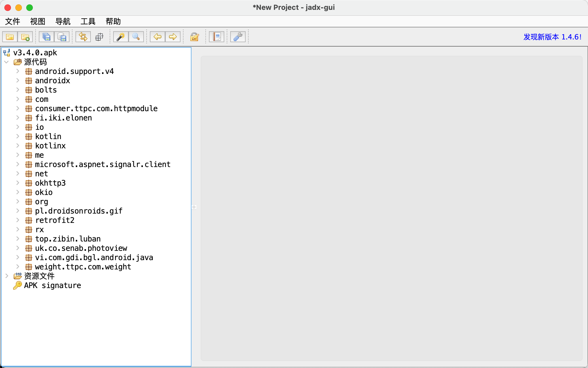The width and height of the screenshot is (588, 368).
Task: Click the package icon beside okhttp3
Action: click(28, 183)
